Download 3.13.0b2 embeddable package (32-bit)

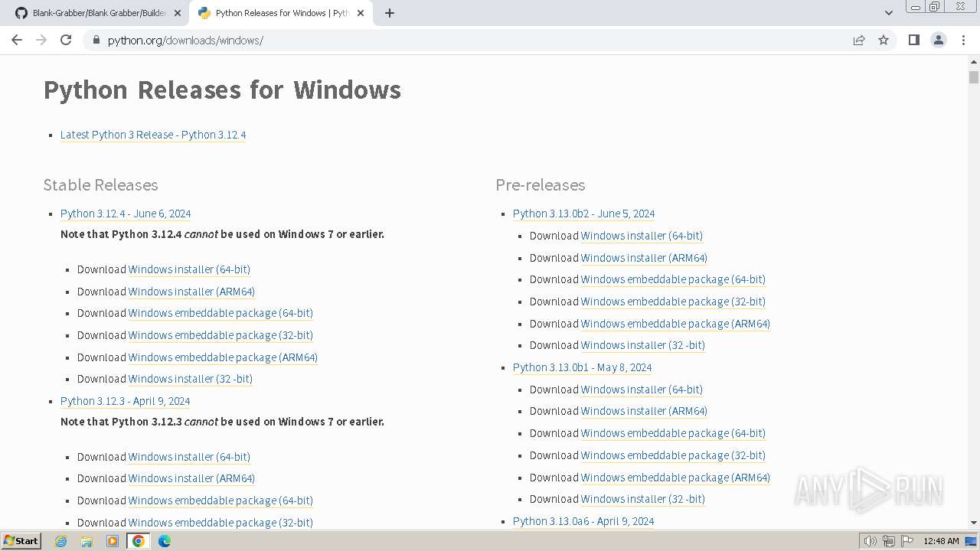point(673,302)
